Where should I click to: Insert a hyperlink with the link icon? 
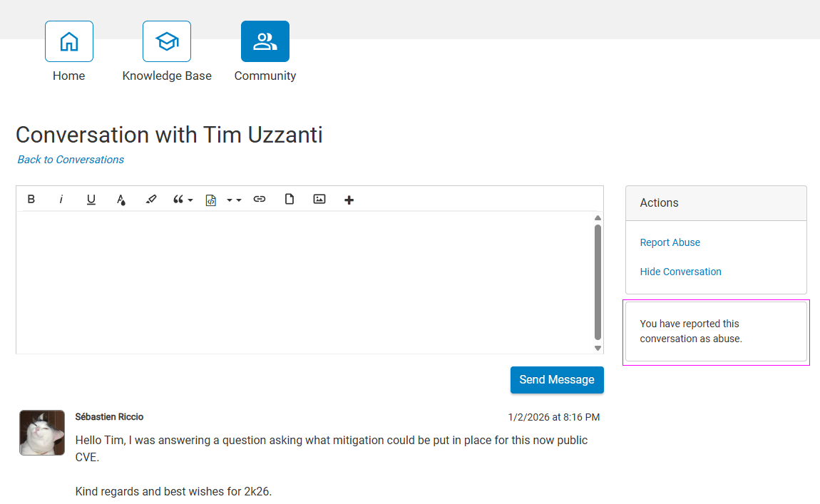click(x=260, y=200)
